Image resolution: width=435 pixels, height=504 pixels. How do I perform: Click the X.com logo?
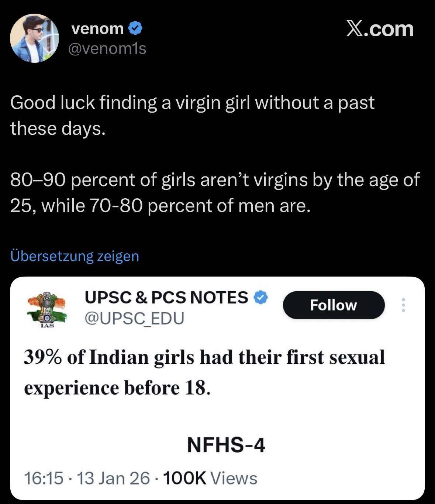(380, 29)
